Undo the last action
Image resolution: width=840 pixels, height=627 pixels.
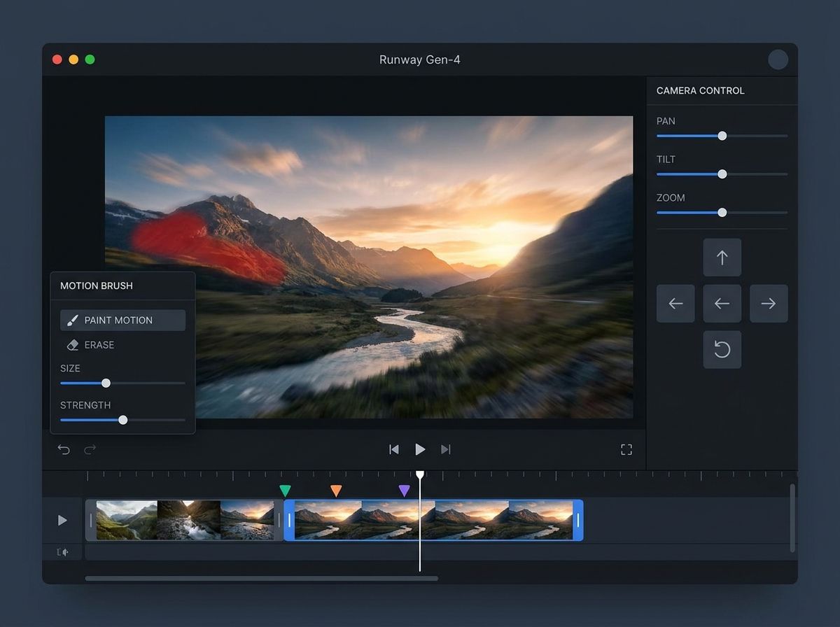pyautogui.click(x=64, y=449)
